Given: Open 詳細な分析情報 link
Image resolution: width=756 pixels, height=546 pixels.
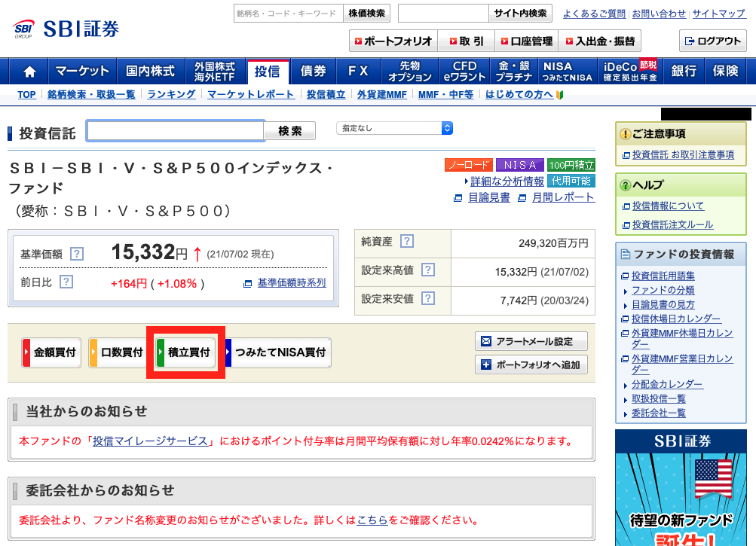Looking at the screenshot, I should 507,181.
